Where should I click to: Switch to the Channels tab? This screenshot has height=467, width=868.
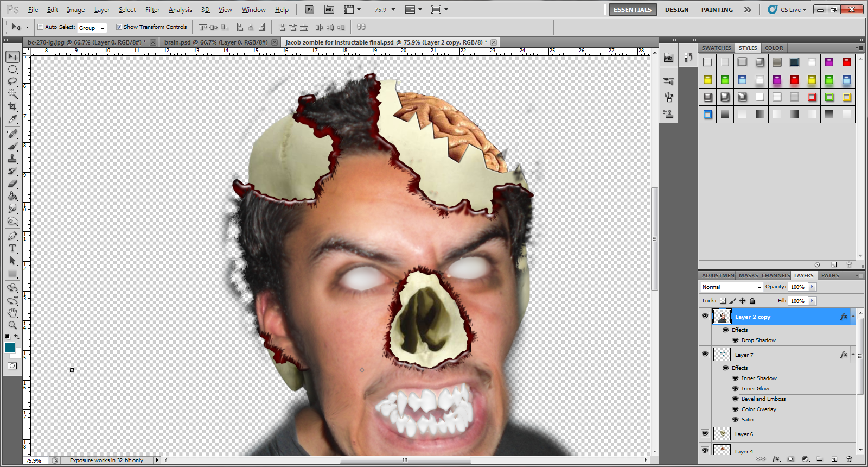(776, 275)
